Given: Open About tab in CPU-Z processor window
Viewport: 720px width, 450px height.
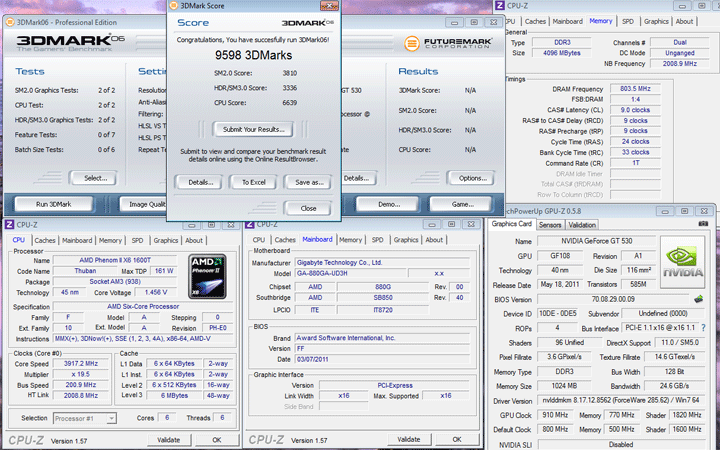Looking at the screenshot, I should tap(194, 240).
